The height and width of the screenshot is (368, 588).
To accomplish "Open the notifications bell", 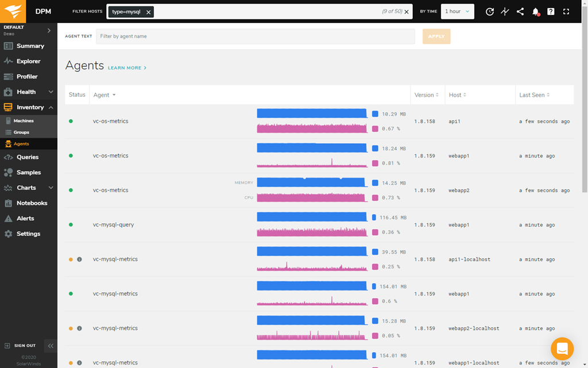I will click(535, 11).
